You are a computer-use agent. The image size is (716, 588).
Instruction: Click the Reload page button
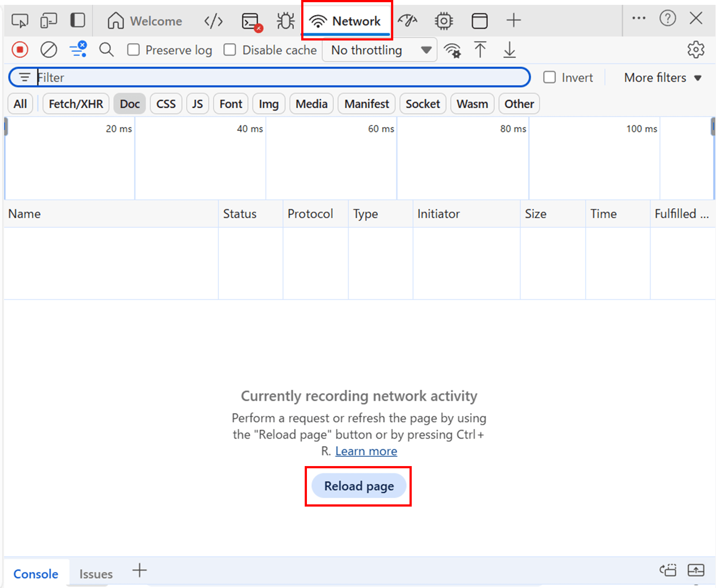pyautogui.click(x=359, y=486)
